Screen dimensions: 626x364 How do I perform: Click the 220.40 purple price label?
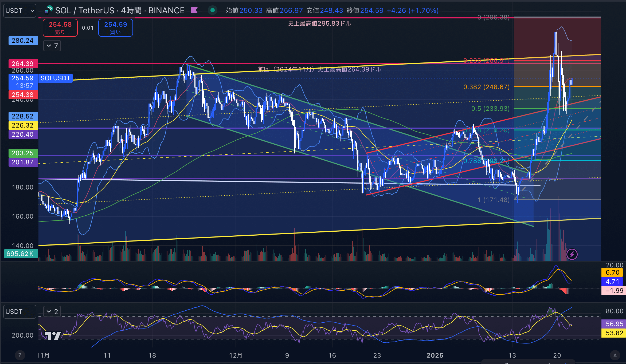[x=23, y=134]
